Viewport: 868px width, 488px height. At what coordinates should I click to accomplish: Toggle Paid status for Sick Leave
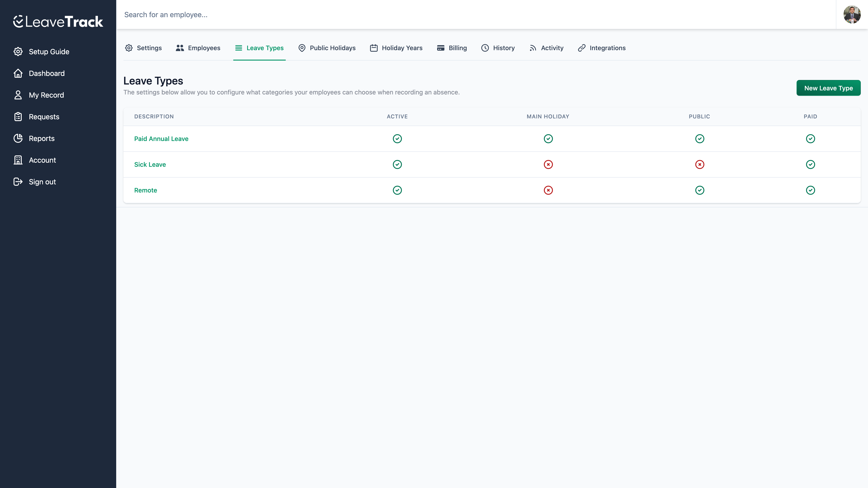coord(810,164)
